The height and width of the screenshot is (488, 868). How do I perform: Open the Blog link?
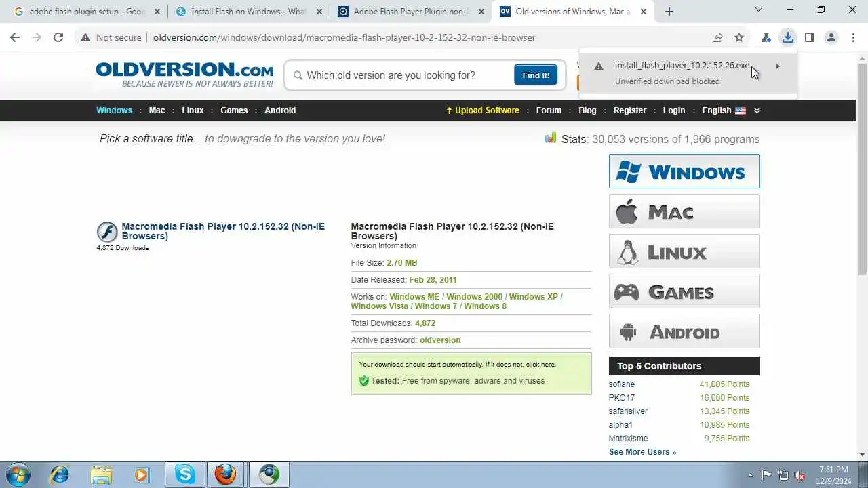[587, 110]
